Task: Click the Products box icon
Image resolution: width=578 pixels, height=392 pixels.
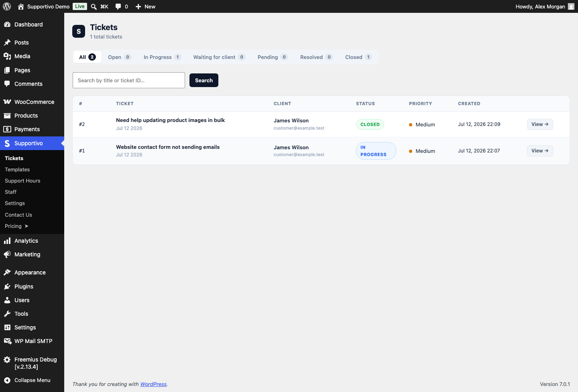Action: [x=7, y=116]
